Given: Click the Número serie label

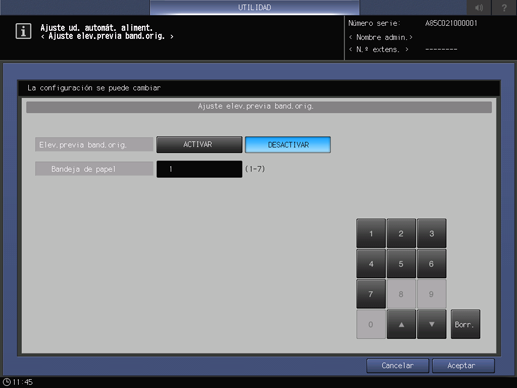Looking at the screenshot, I should click(x=374, y=23).
